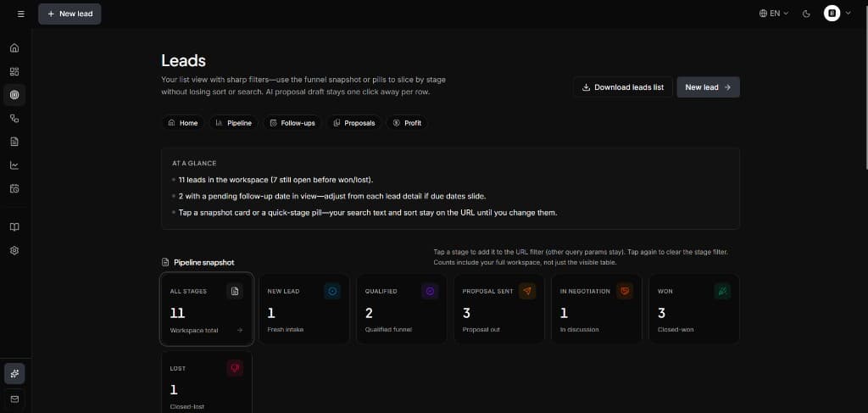Click the Leads page heading
The image size is (868, 413).
tap(183, 60)
